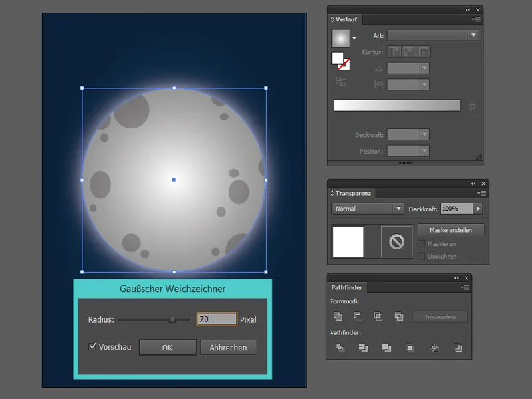Click the Umwandeln button
Image resolution: width=532 pixels, height=399 pixels.
click(x=440, y=317)
